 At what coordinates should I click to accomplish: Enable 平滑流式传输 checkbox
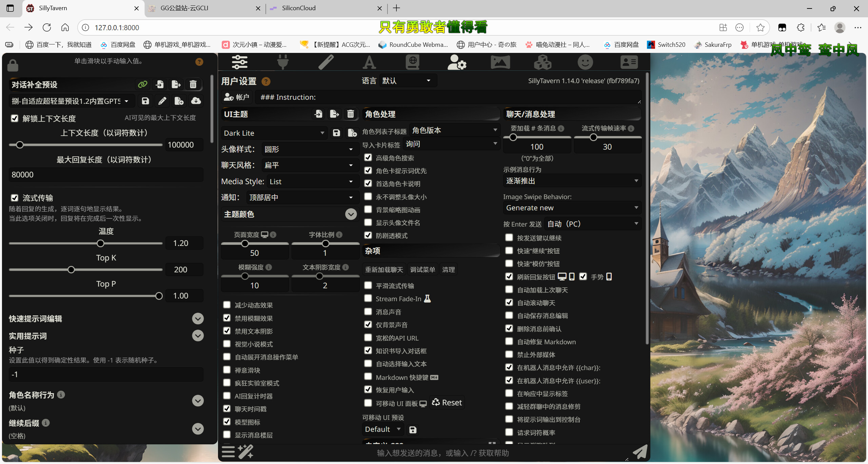point(368,286)
